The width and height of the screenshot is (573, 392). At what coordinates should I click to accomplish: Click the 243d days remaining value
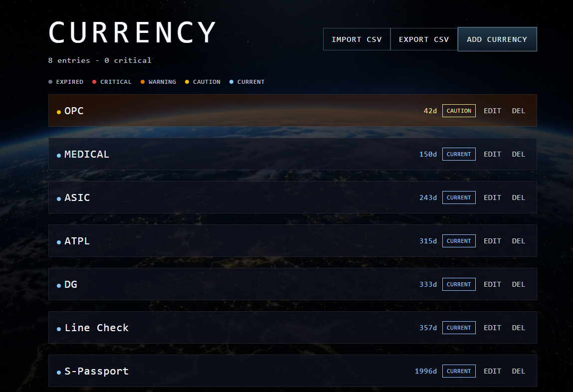(428, 197)
